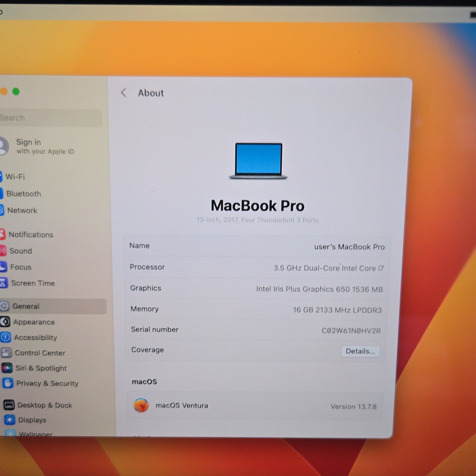Click the computer name 'user's MacBook Pro'
This screenshot has width=476, height=476.
pos(349,247)
